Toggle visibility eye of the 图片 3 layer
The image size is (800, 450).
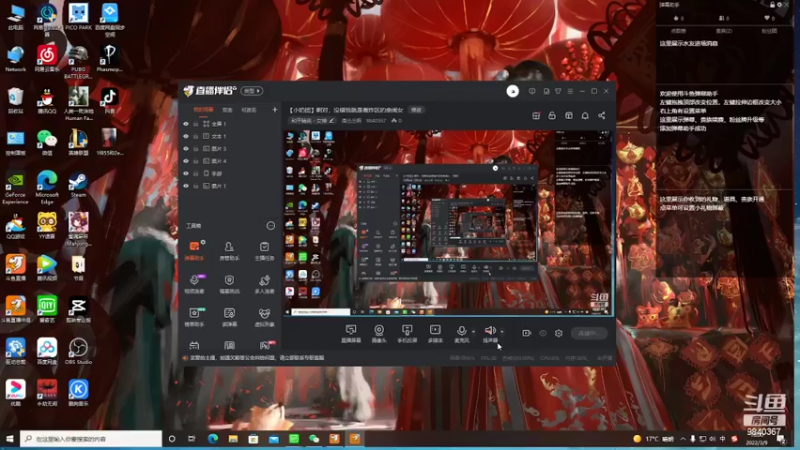[186, 148]
